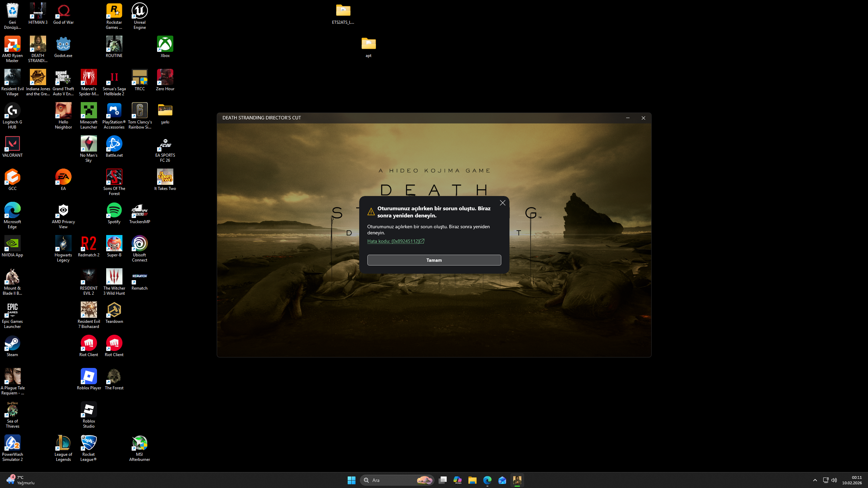
Task: Select the VALORANT desktop shortcut
Action: tap(13, 147)
